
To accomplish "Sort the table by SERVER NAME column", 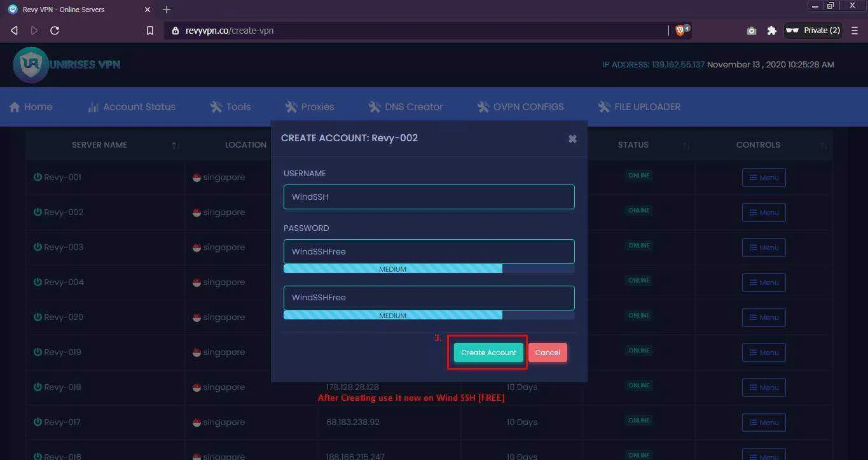I will pos(105,145).
